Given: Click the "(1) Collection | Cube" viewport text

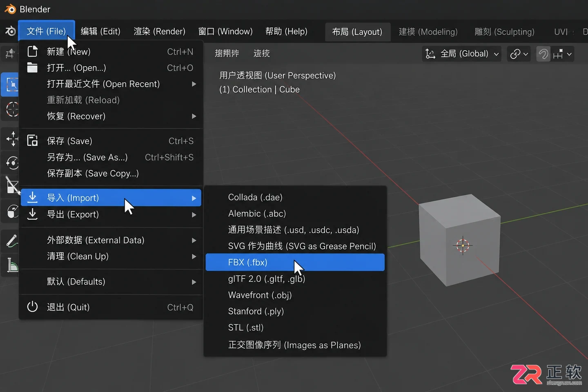Looking at the screenshot, I should point(259,89).
